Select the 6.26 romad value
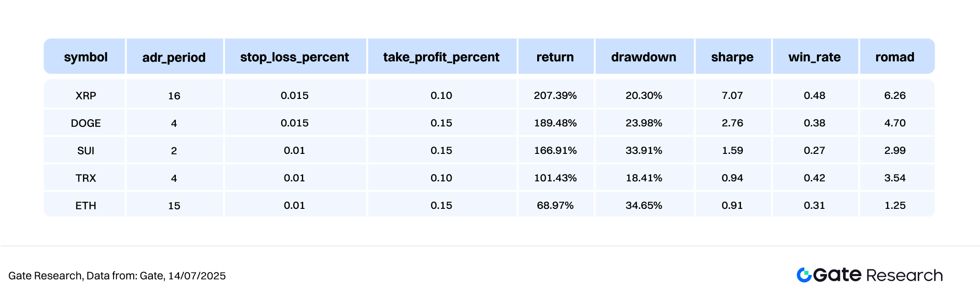Screen dimensions: 980x305 pos(895,96)
